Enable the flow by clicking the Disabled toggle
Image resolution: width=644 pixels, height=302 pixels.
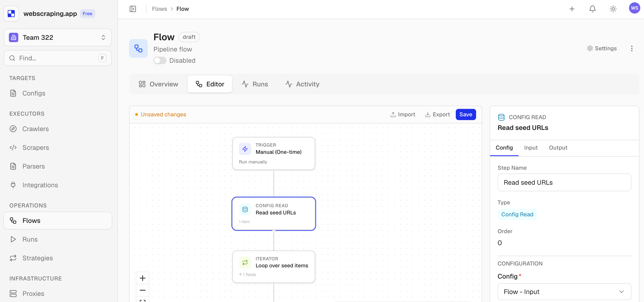click(x=160, y=60)
